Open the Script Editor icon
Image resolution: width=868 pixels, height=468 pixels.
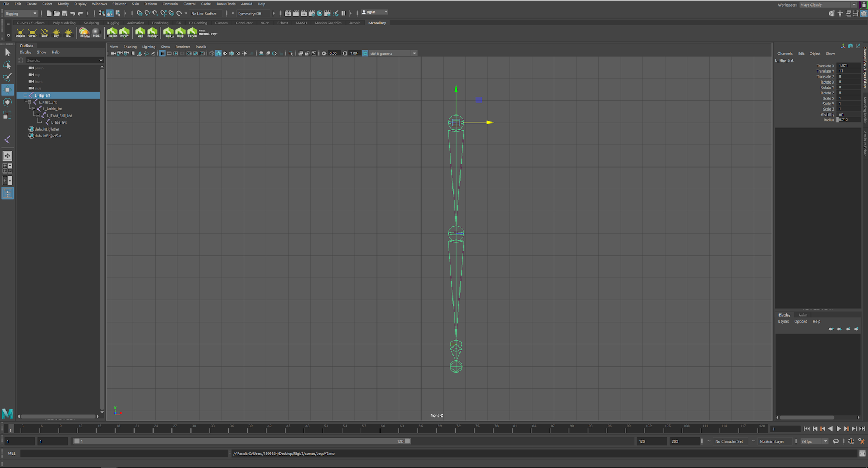point(862,453)
